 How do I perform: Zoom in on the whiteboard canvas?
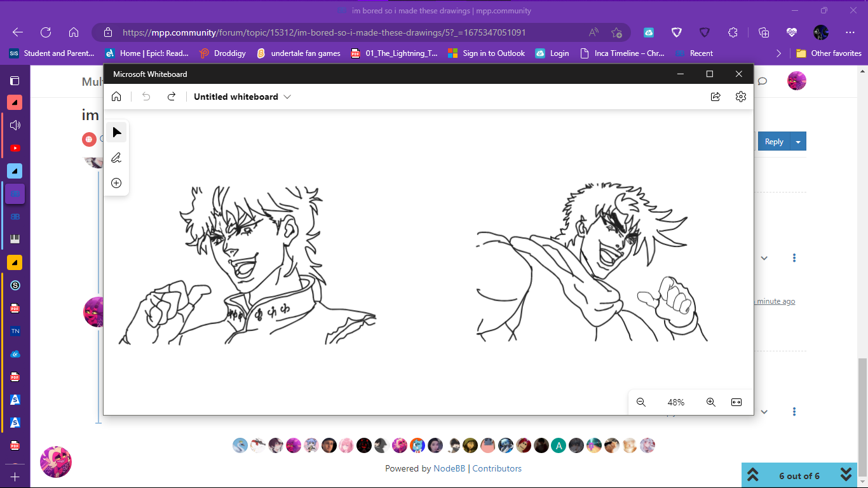tap(711, 402)
